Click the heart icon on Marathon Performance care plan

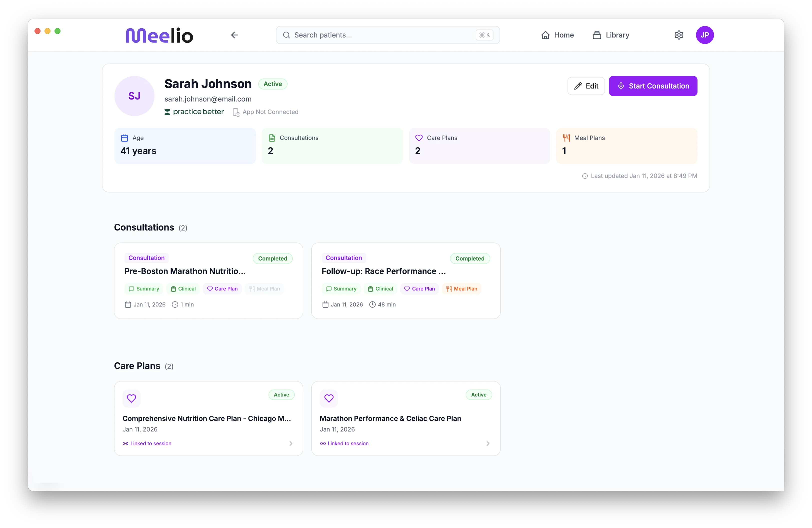pos(328,398)
